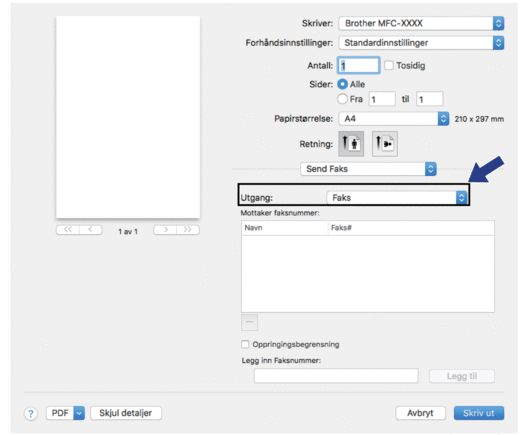Click the Legg inn Faksnummer field
Image resolution: width=525 pixels, height=435 pixels.
coord(336,376)
